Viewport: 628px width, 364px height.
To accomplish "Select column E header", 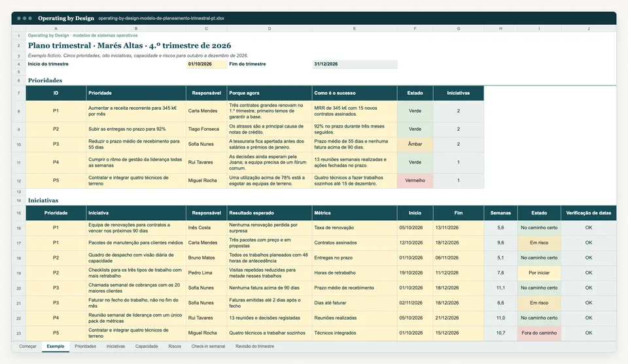I will 355,28.
